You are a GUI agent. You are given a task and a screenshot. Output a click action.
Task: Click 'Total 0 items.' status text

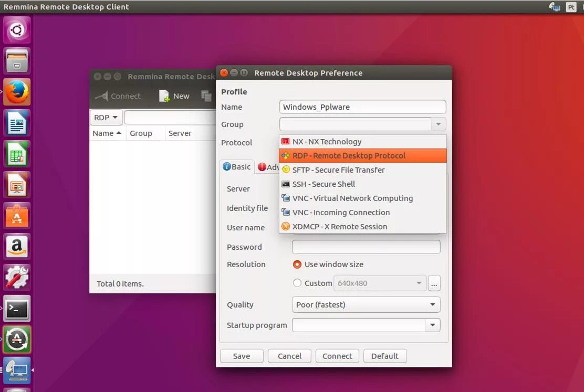pyautogui.click(x=120, y=284)
